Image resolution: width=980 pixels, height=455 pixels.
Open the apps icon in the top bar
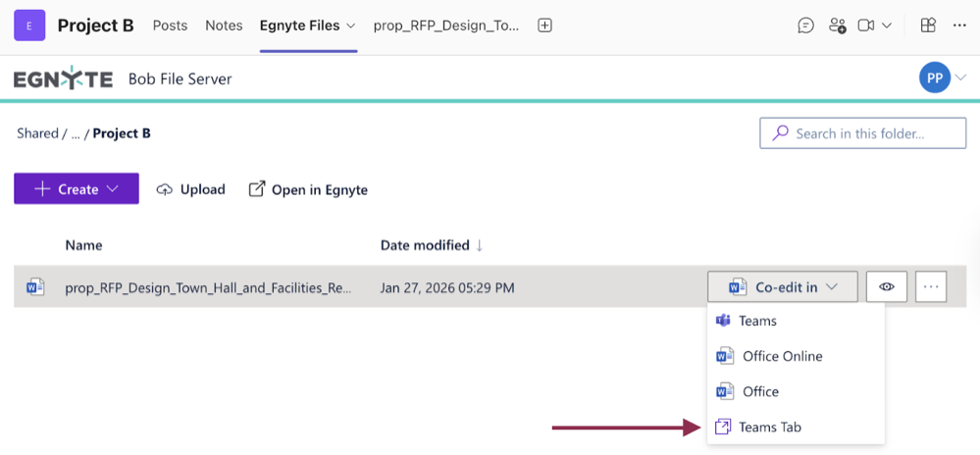tap(928, 25)
